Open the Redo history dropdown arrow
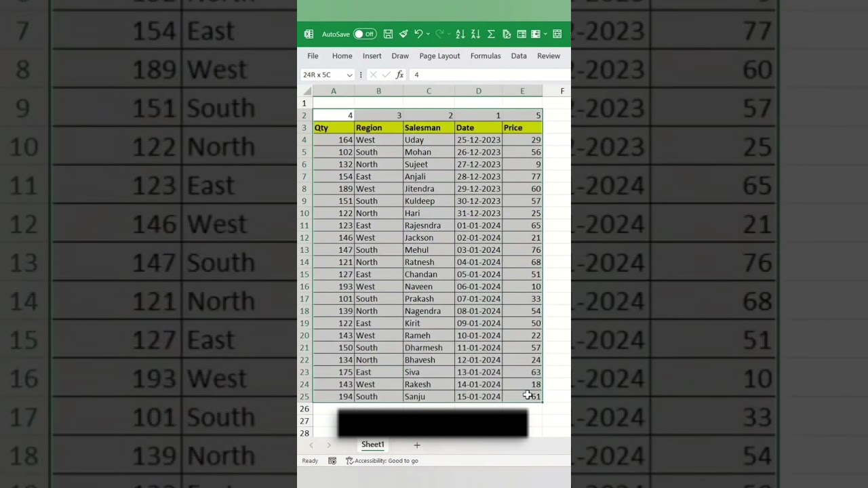Image resolution: width=868 pixels, height=488 pixels. (448, 35)
